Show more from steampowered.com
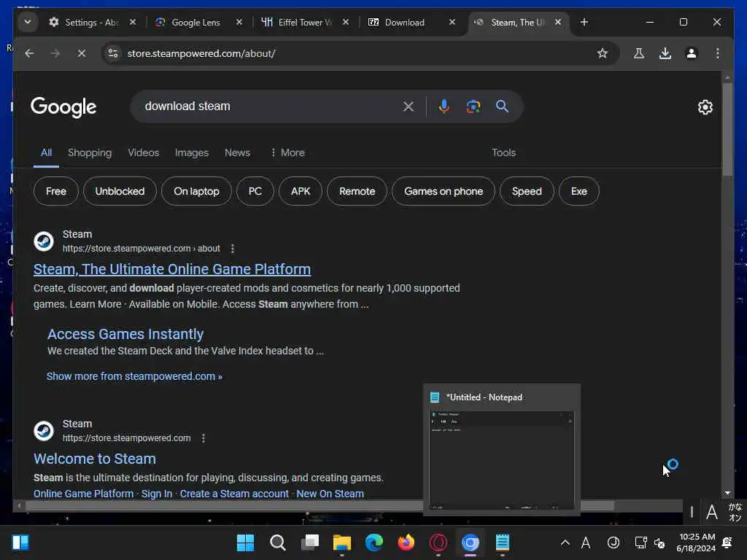This screenshot has width=747, height=560. tap(134, 376)
